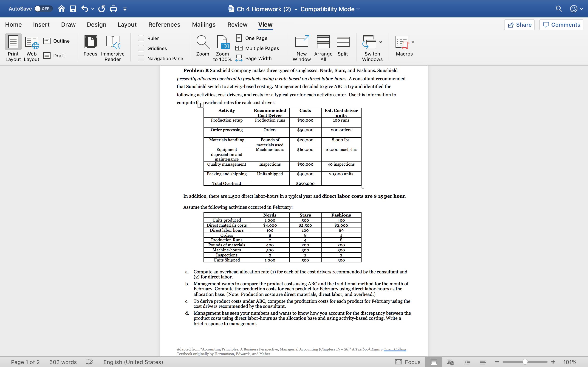Show Gridlines

(x=141, y=48)
